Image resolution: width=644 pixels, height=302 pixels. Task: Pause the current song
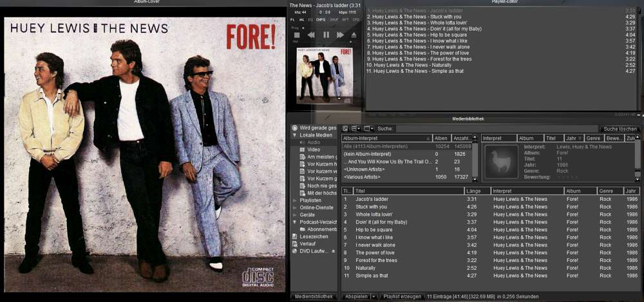pyautogui.click(x=326, y=35)
